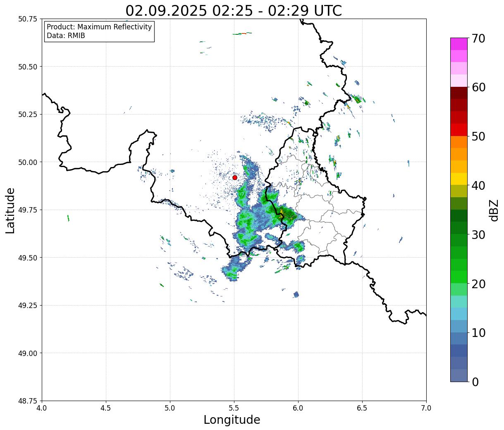Click the latitude tick label 49.75
This screenshot has height=430, width=504.
point(27,210)
